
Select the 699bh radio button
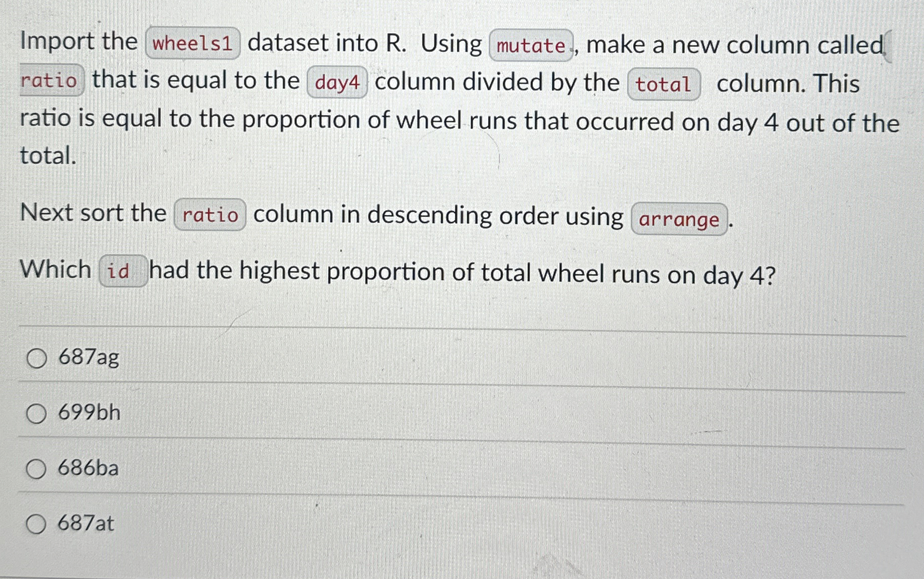37,414
